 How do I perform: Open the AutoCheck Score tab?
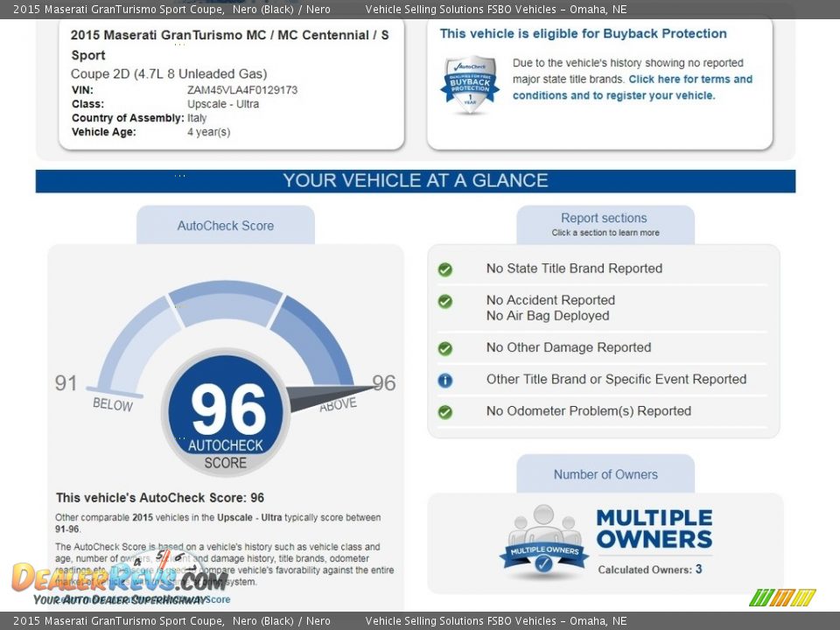(x=226, y=226)
